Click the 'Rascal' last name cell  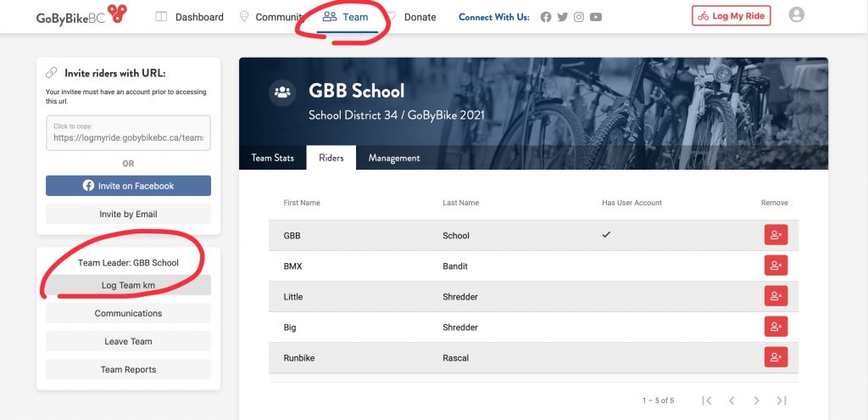(x=455, y=358)
